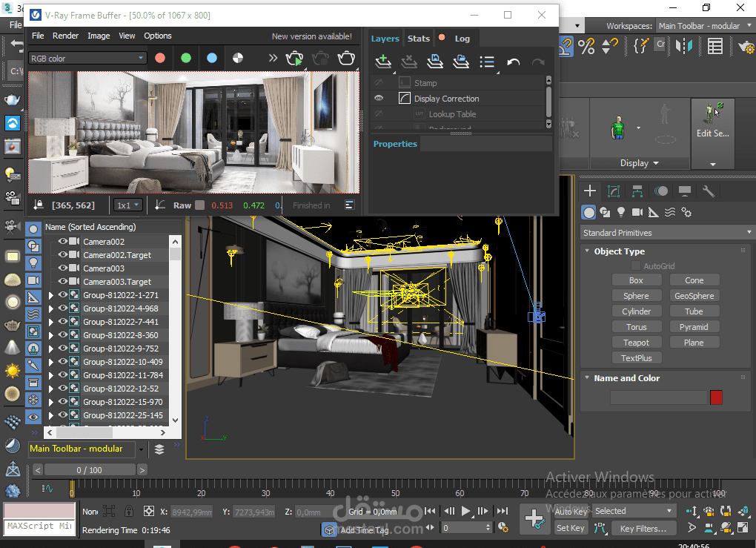Click the Set Key button
Screen dimensions: 756x548
click(571, 528)
